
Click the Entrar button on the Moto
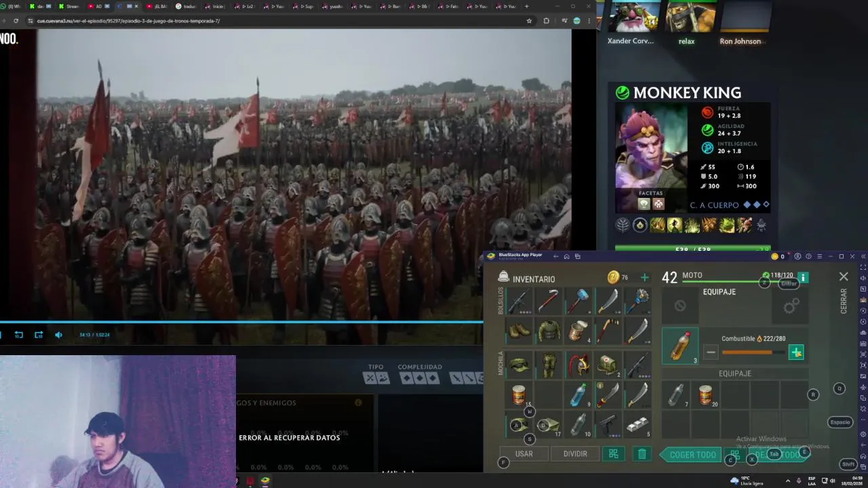(x=789, y=284)
